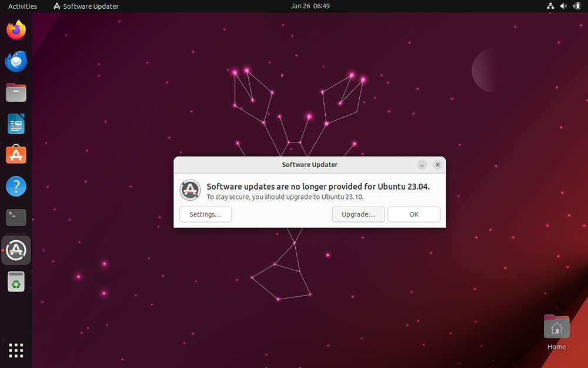Click the volume icon in the top bar
This screenshot has width=588, height=368.
(563, 6)
